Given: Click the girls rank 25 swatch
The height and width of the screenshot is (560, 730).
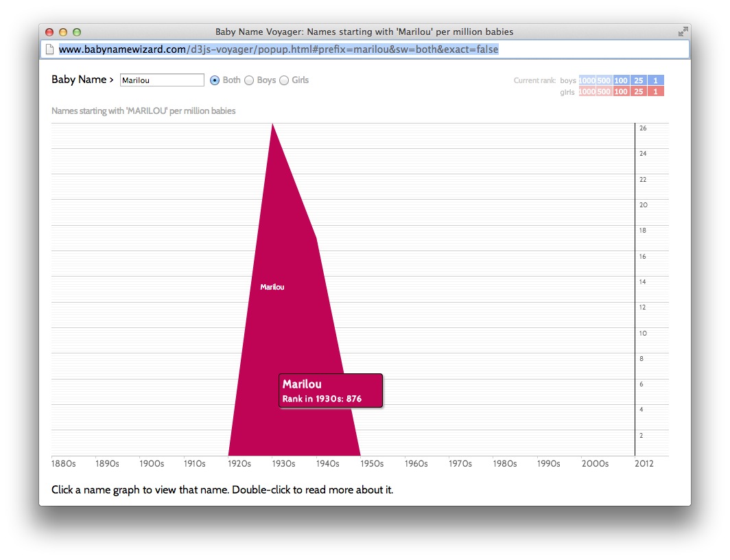Looking at the screenshot, I should click(638, 91).
